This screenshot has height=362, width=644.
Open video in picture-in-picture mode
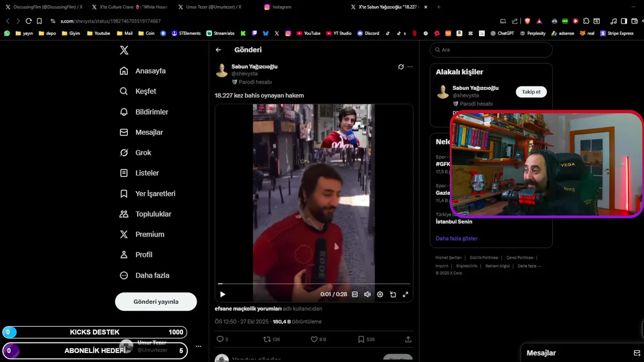393,294
